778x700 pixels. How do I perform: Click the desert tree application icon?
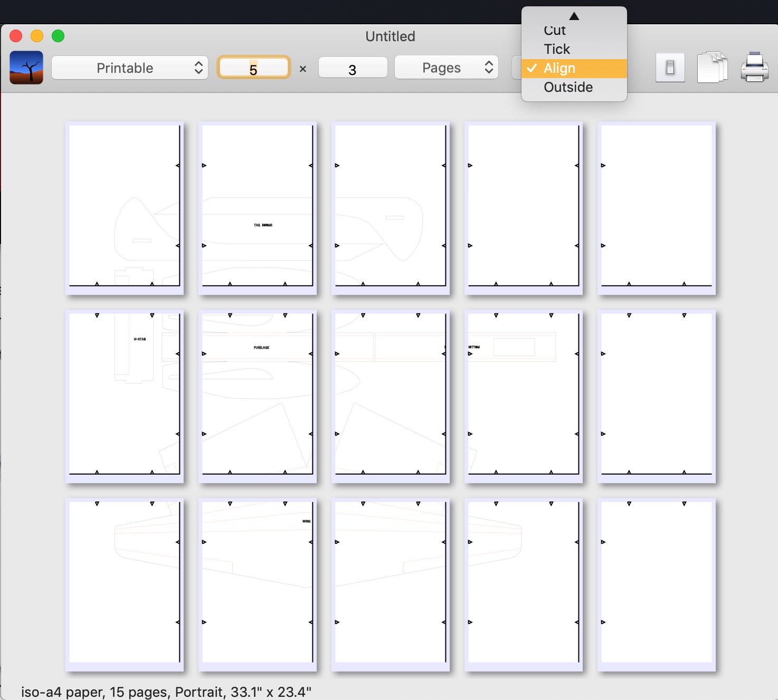(x=26, y=68)
